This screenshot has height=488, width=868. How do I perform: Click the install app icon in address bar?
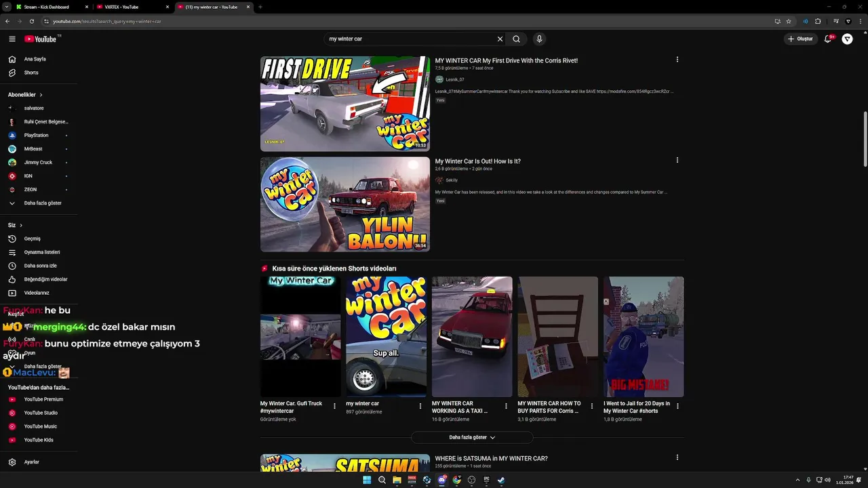click(778, 21)
